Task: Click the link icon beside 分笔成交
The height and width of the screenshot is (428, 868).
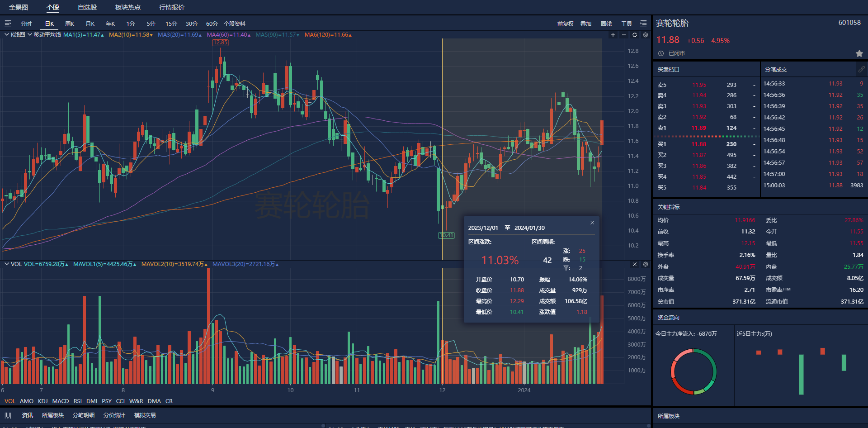Action: coord(862,69)
